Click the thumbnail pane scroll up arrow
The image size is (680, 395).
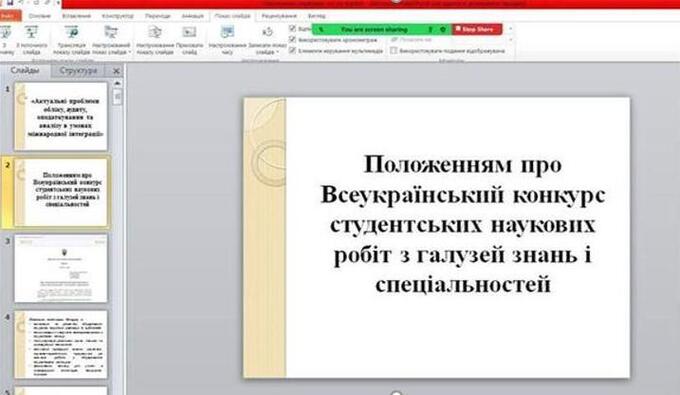tap(117, 83)
